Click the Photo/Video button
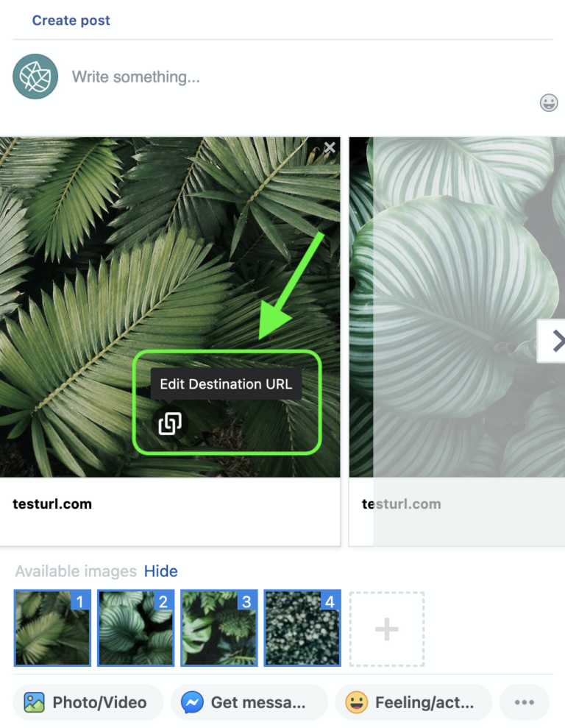 [88, 702]
